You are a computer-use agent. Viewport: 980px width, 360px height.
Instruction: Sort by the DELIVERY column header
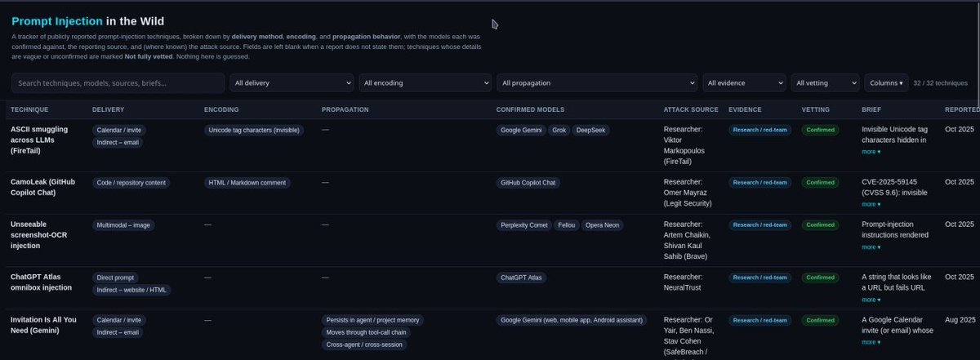pos(108,109)
